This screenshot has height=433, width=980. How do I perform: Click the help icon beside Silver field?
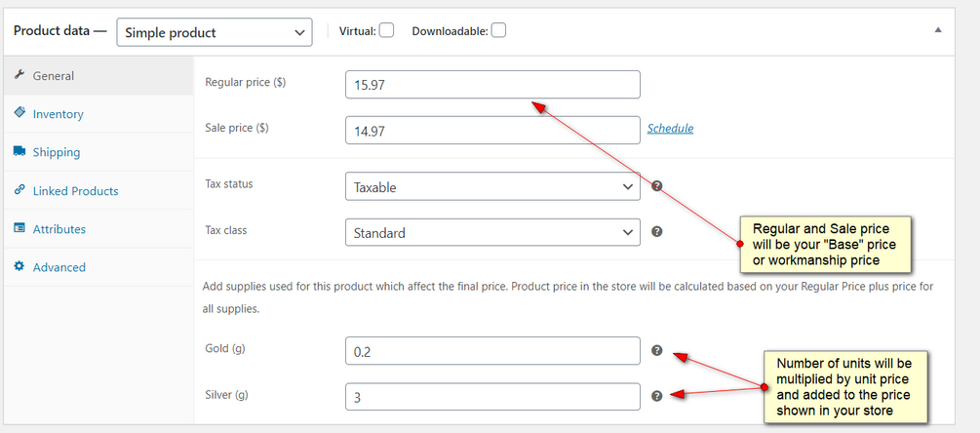[657, 396]
